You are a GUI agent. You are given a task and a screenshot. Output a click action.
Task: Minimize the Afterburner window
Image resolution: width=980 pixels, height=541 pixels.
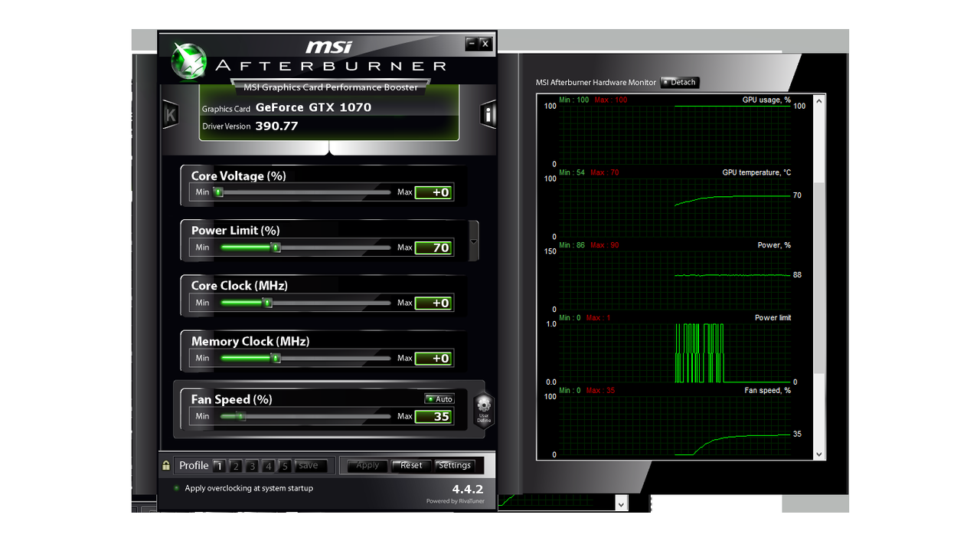(x=472, y=44)
